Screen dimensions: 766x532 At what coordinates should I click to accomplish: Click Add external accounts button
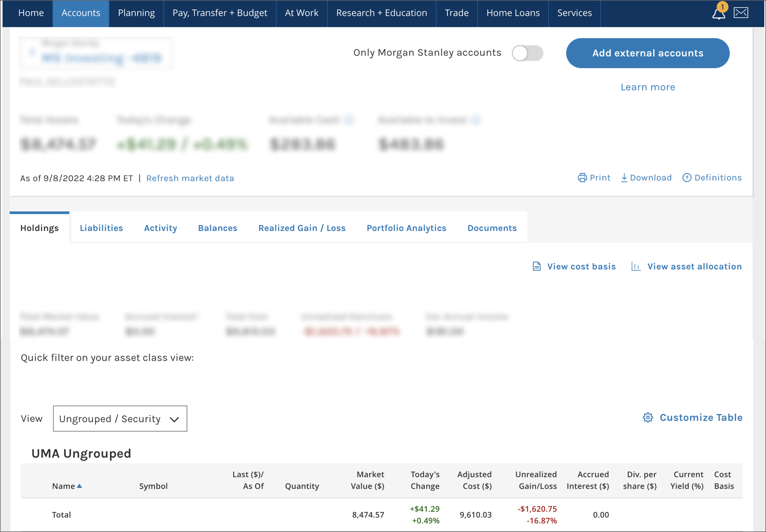click(x=647, y=53)
